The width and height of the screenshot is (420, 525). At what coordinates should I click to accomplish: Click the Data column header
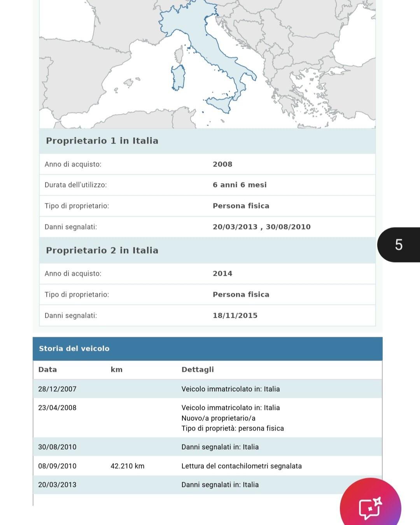pyautogui.click(x=47, y=369)
